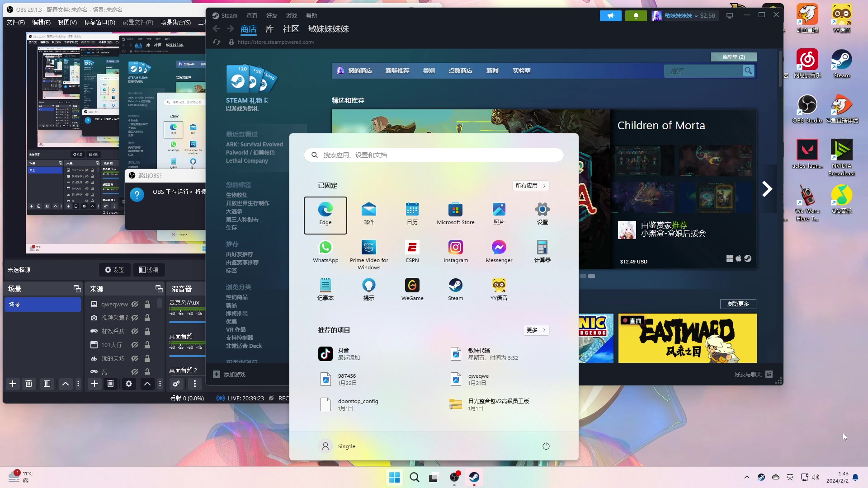Open source properties gear in OBS
Screen dimensions: 868x488
(x=129, y=384)
